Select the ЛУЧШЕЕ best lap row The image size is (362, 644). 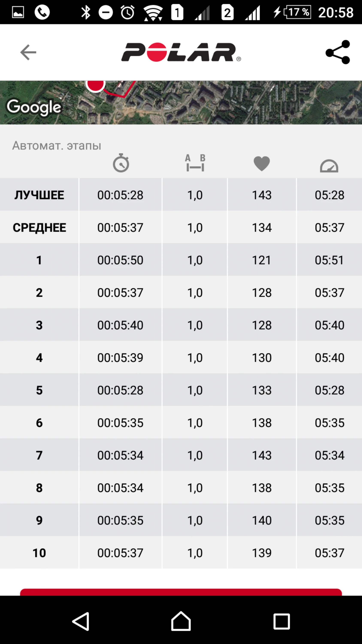[39, 195]
